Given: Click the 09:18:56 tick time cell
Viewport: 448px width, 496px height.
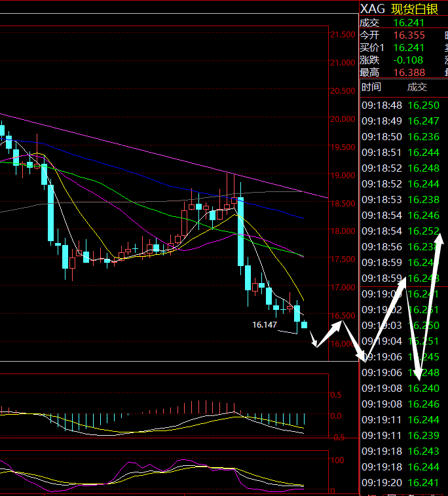Looking at the screenshot, I should point(382,247).
